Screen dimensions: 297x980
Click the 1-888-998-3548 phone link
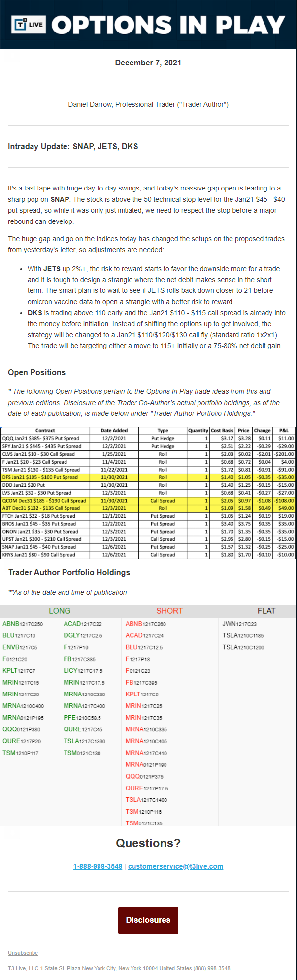click(x=98, y=866)
